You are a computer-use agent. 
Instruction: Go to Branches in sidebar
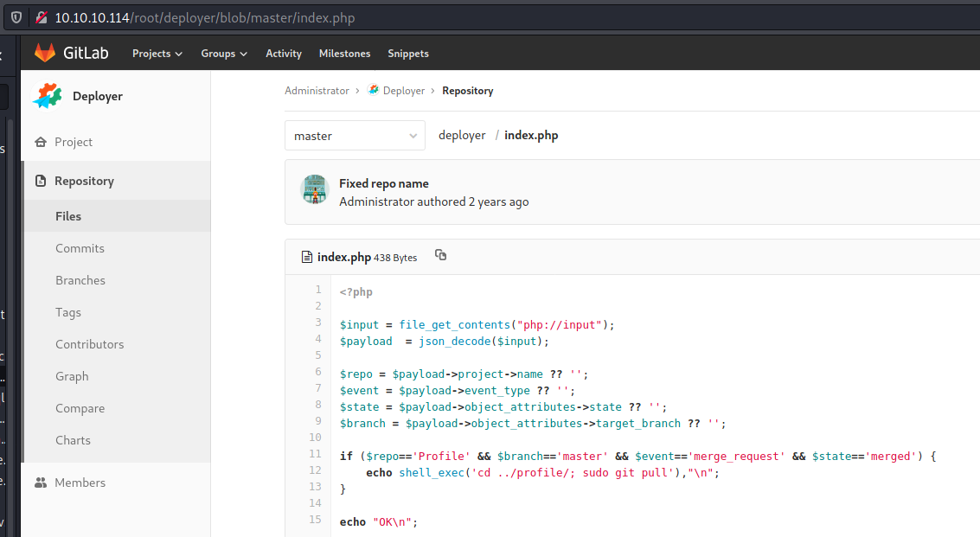coord(80,280)
